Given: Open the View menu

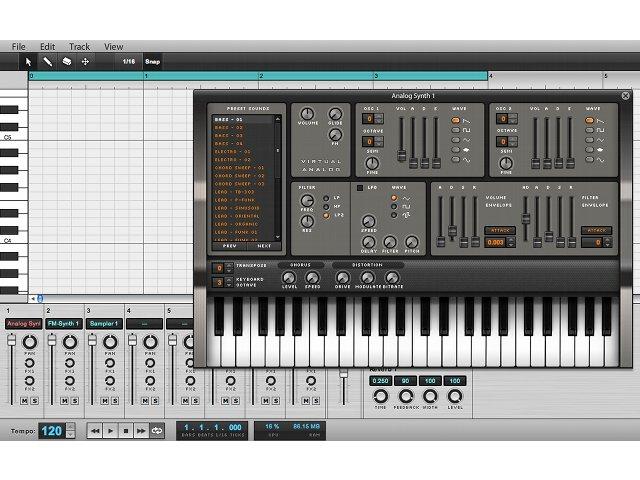Looking at the screenshot, I should pyautogui.click(x=114, y=46).
